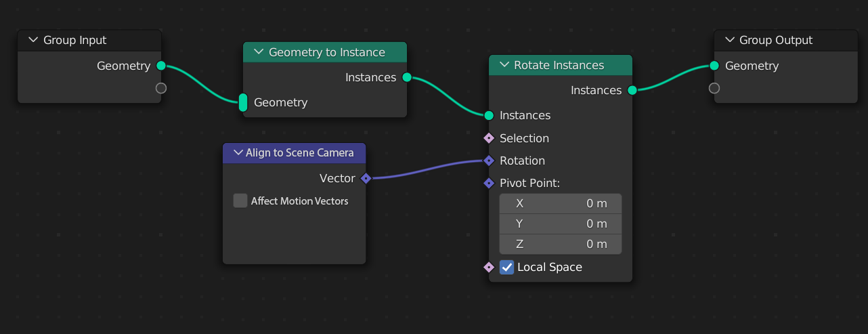Click the Vector output socket
This screenshot has height=334, width=868.
point(366,178)
